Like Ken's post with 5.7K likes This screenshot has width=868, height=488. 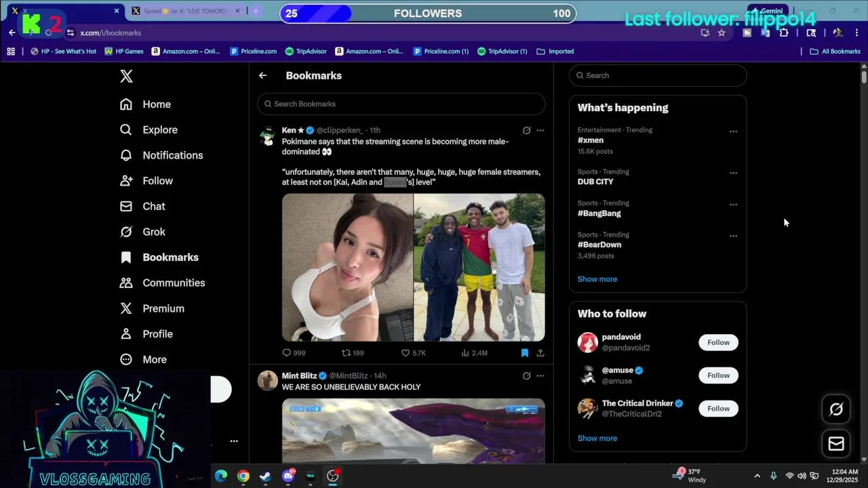(x=413, y=353)
